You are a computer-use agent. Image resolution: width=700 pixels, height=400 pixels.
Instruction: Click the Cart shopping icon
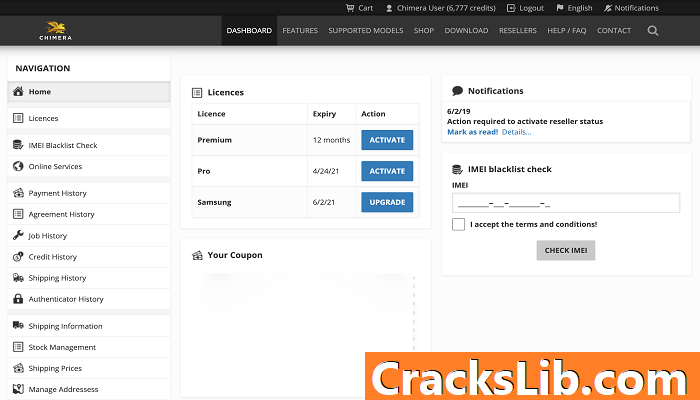point(350,8)
